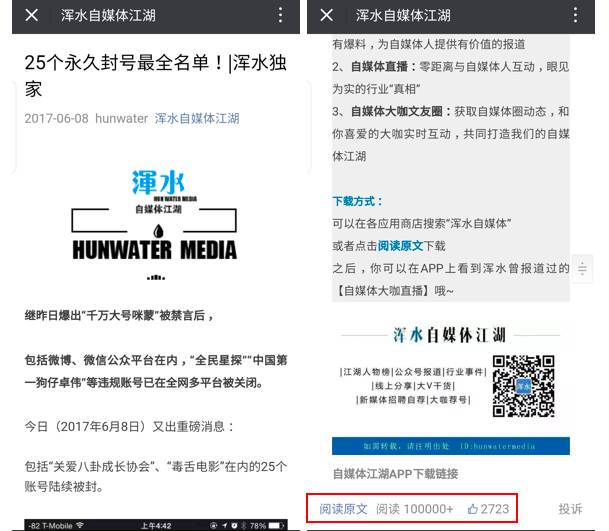609x531 pixels.
Task: Tap the line 今日（2017年6月8日）又出重磅消息
Action: coord(129,427)
